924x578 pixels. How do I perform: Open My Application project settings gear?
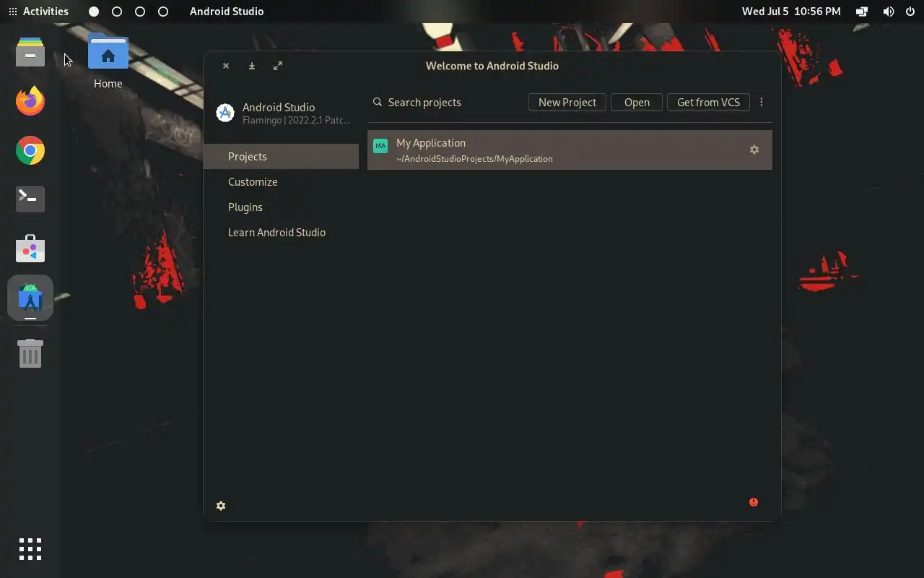754,150
